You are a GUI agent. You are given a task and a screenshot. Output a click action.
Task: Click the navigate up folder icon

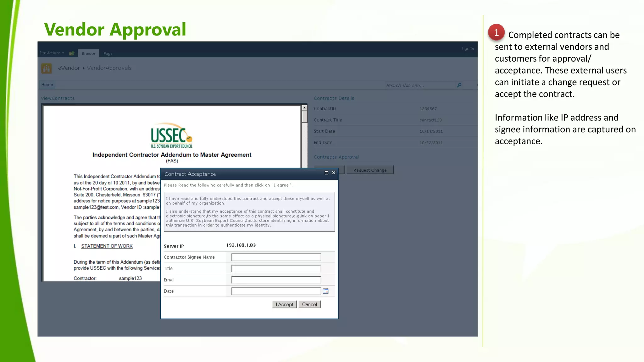[x=72, y=53]
